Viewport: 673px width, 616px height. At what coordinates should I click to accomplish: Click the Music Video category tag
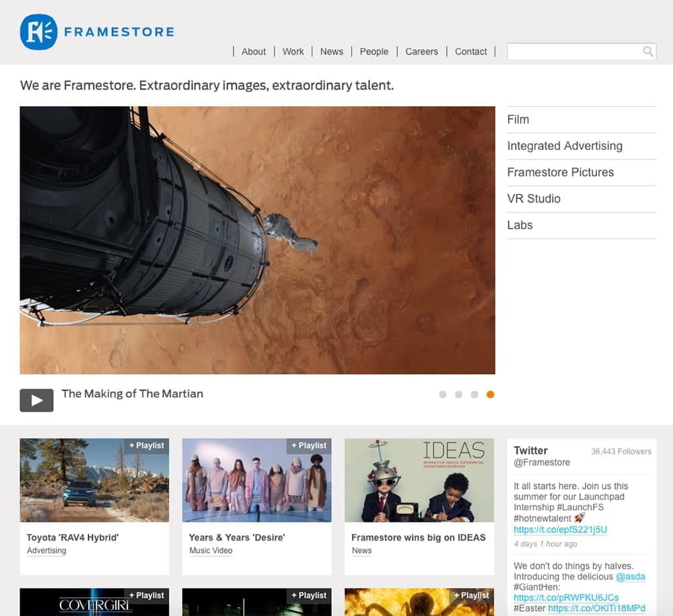(x=211, y=550)
